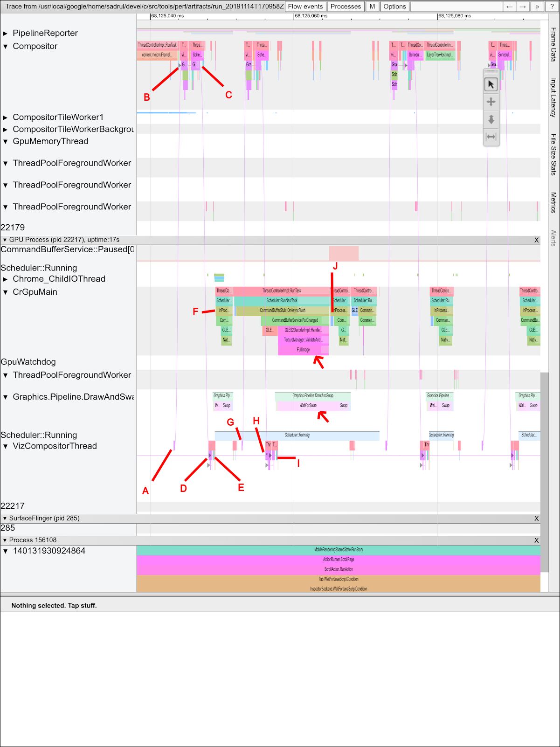This screenshot has height=747, width=560.
Task: Activate the pan mode cross-arrows tool
Action: click(491, 102)
